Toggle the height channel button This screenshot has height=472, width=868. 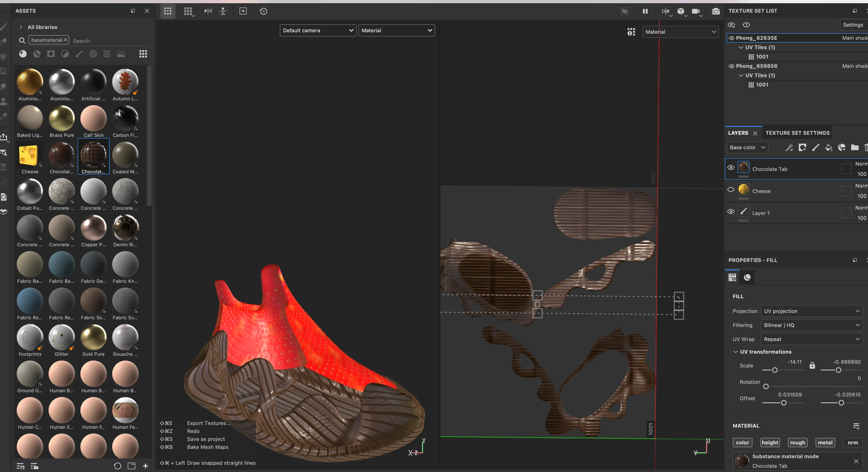(x=770, y=442)
